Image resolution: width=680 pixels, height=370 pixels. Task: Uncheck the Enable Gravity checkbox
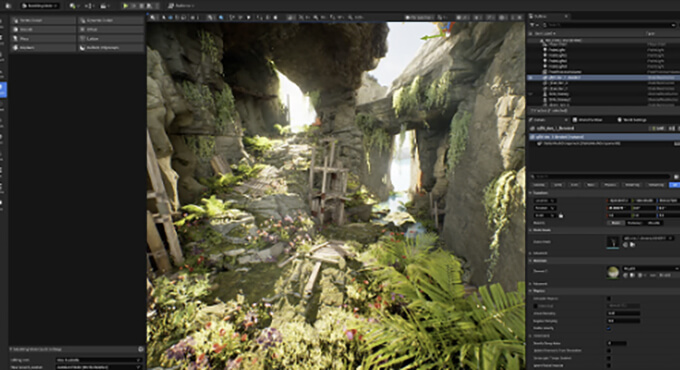[x=608, y=328]
